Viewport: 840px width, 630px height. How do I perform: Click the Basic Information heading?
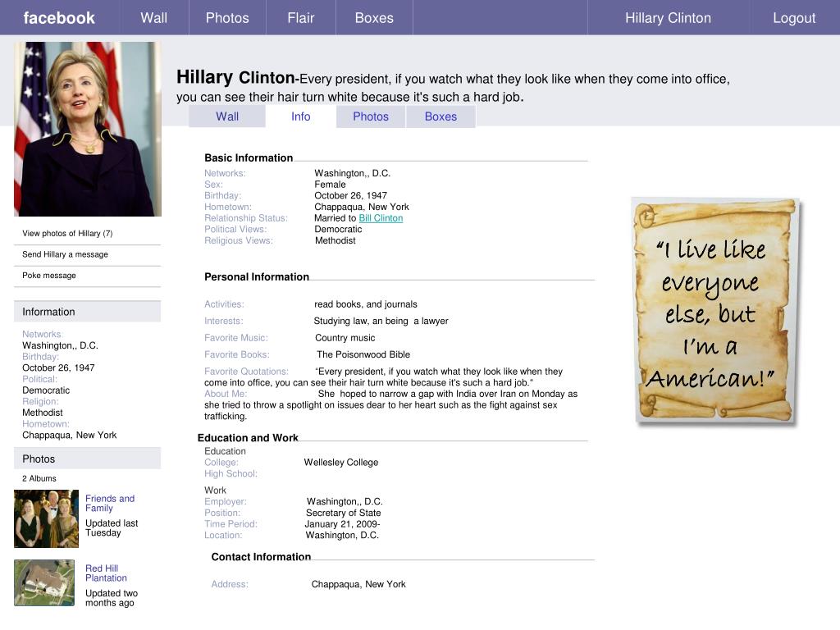coord(249,157)
